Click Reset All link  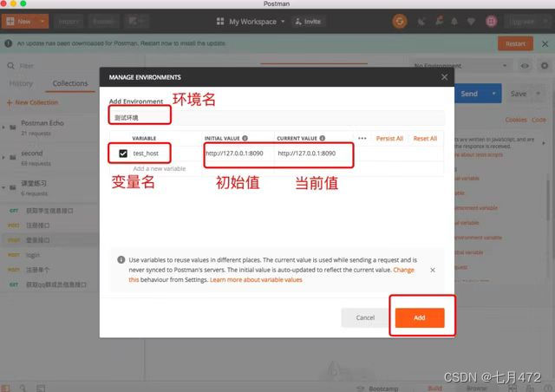tap(425, 139)
